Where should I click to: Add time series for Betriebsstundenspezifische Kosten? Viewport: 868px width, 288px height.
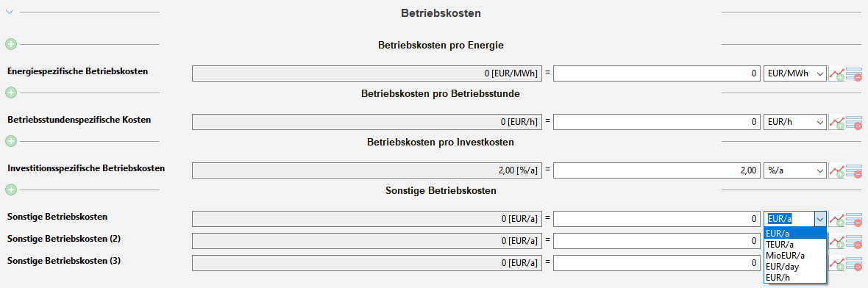click(836, 122)
